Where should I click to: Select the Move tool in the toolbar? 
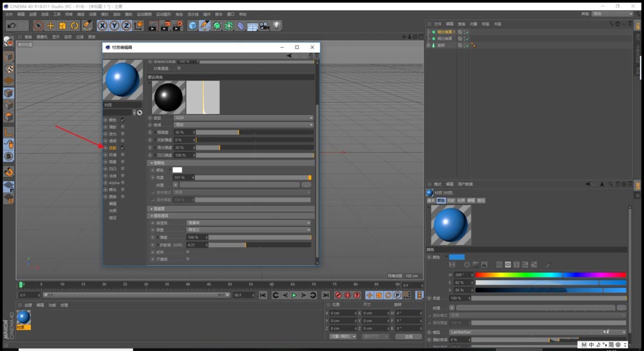tap(50, 26)
